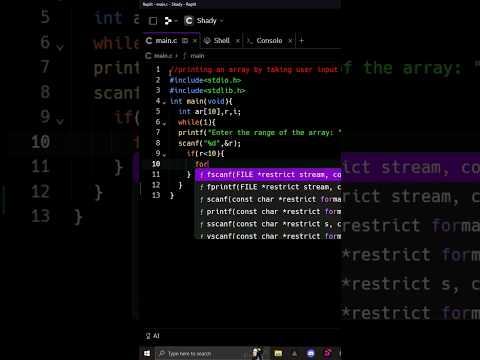Image resolution: width=480 pixels, height=360 pixels.
Task: Open the Discord icon in the taskbar
Action: tap(311, 353)
